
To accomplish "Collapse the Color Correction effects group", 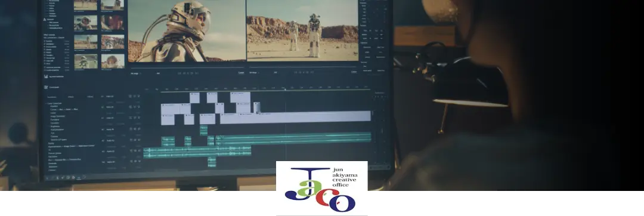I will [46, 103].
